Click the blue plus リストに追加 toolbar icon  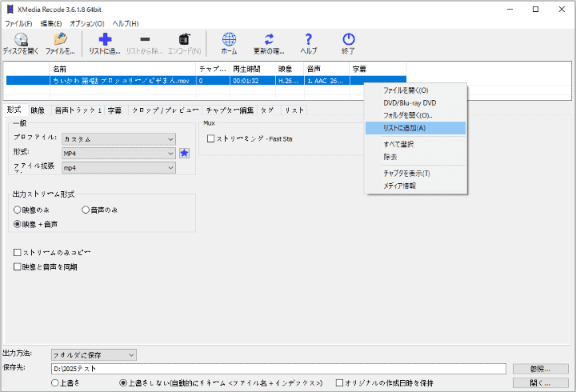104,39
